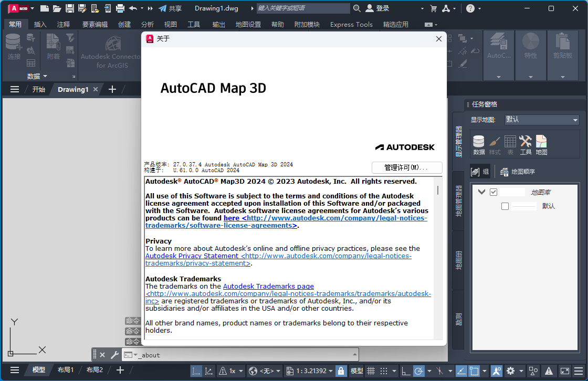Screen dimensions: 588x381
Task: Click the Data icon in task pane
Action: tap(479, 145)
